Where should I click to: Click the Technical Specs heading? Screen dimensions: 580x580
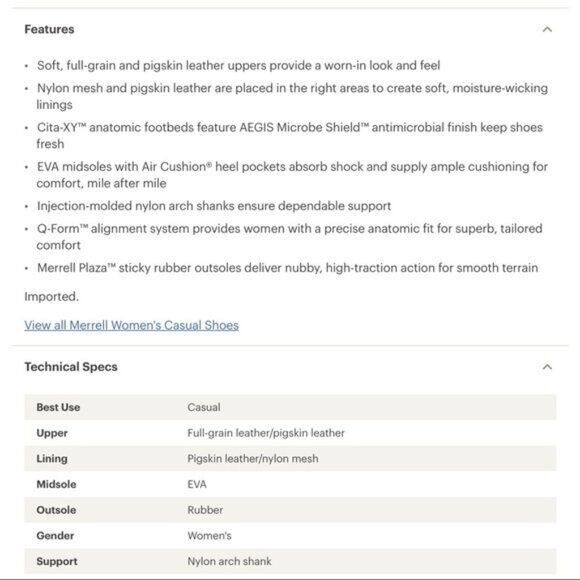(x=71, y=367)
